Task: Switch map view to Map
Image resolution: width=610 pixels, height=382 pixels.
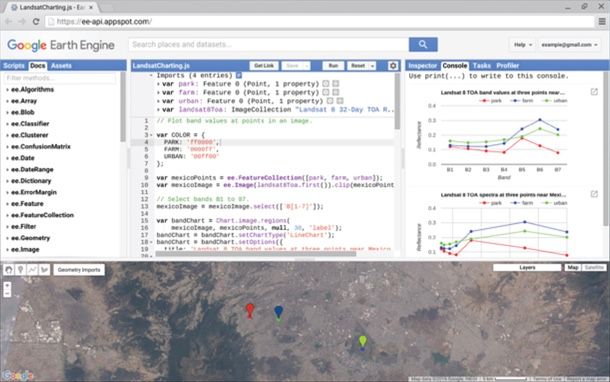Action: point(573,268)
